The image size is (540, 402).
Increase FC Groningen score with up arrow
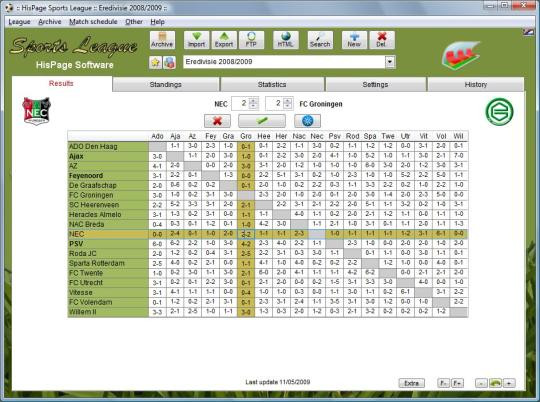[288, 101]
